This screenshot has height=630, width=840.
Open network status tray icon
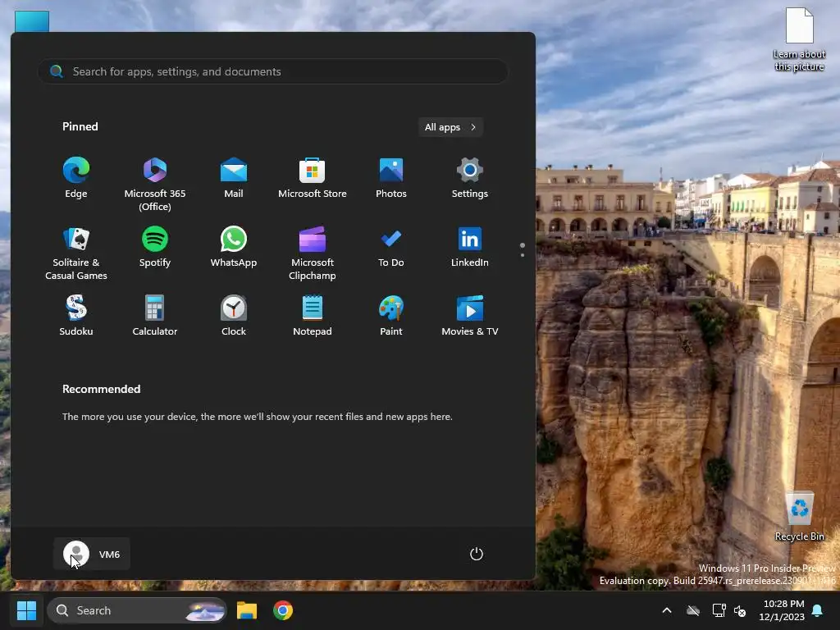tap(719, 610)
